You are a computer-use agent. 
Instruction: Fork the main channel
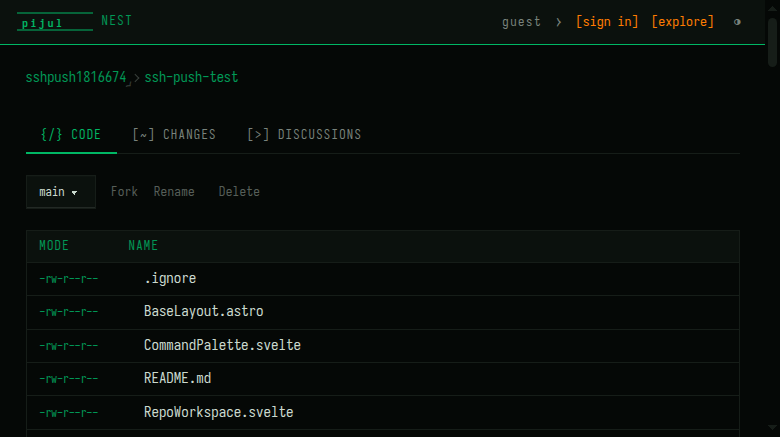124,192
